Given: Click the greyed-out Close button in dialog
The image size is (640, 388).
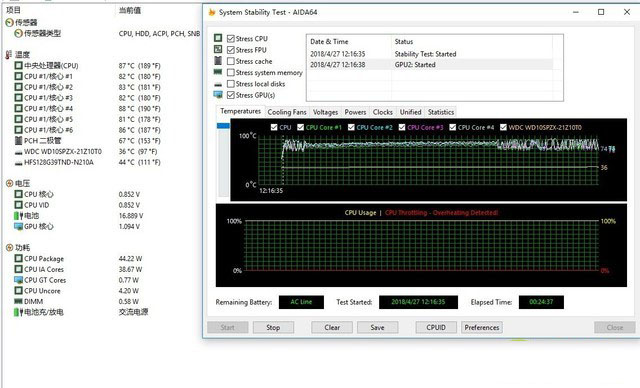Looking at the screenshot, I should pyautogui.click(x=615, y=327).
